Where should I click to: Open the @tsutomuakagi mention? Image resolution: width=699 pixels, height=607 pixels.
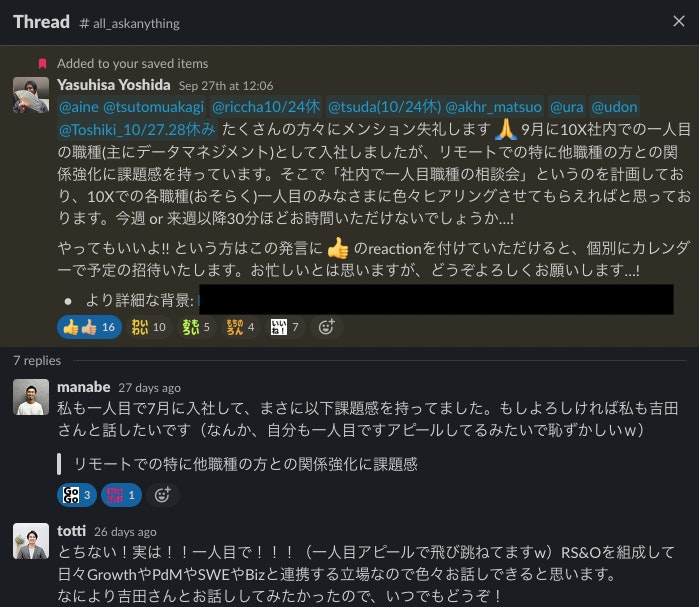point(154,107)
